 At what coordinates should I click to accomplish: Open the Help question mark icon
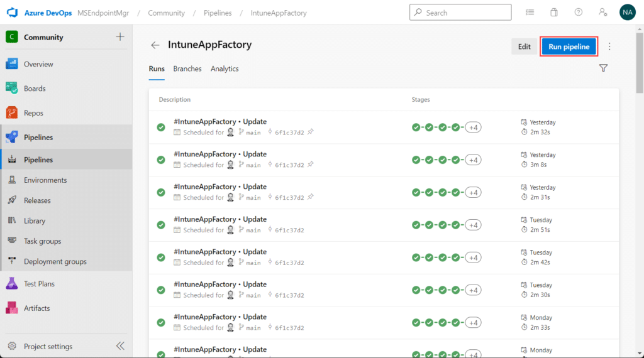(579, 13)
